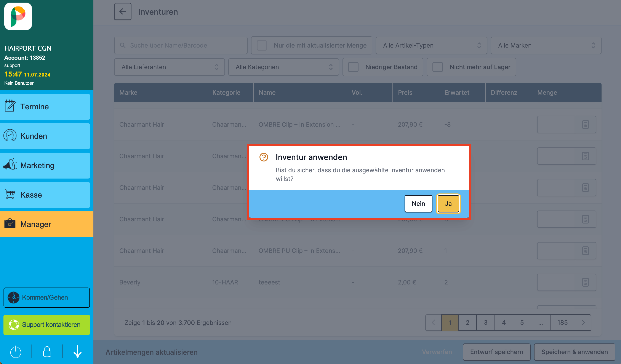Enable Niedriger Bestand checkbox
Viewport: 621px width, 364px height.
click(353, 67)
